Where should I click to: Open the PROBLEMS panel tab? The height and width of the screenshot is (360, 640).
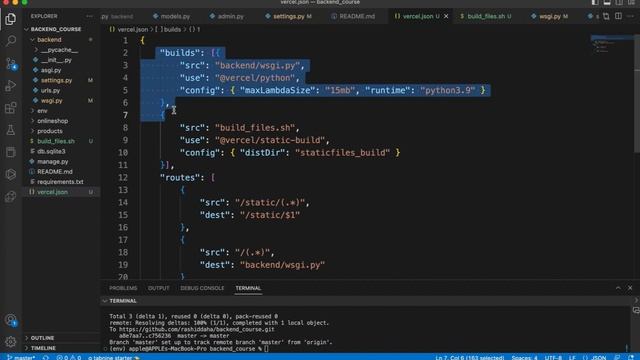pos(123,288)
